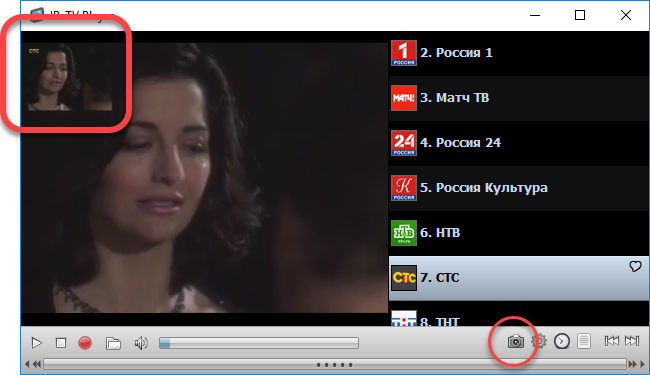
Task: Select channel 7. СТС
Action: 519,278
